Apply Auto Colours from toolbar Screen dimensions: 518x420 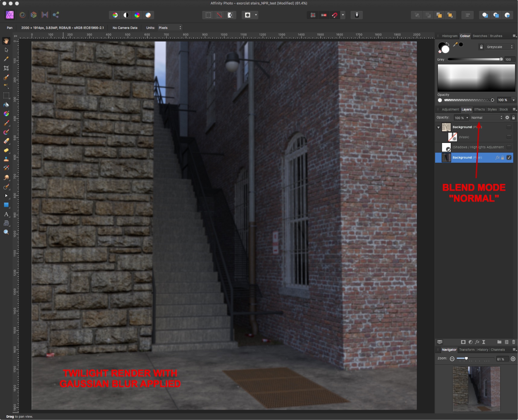(x=137, y=15)
